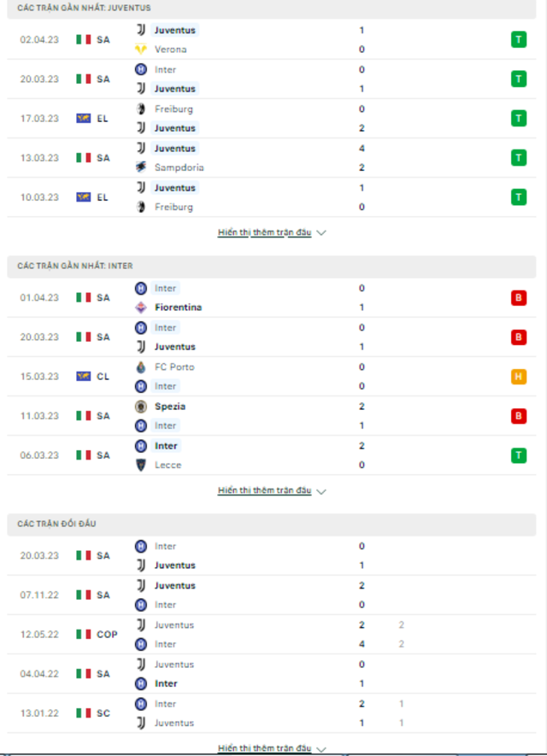Click the green T badge for Juventus–Verona
The image size is (547, 756).
coord(519,39)
